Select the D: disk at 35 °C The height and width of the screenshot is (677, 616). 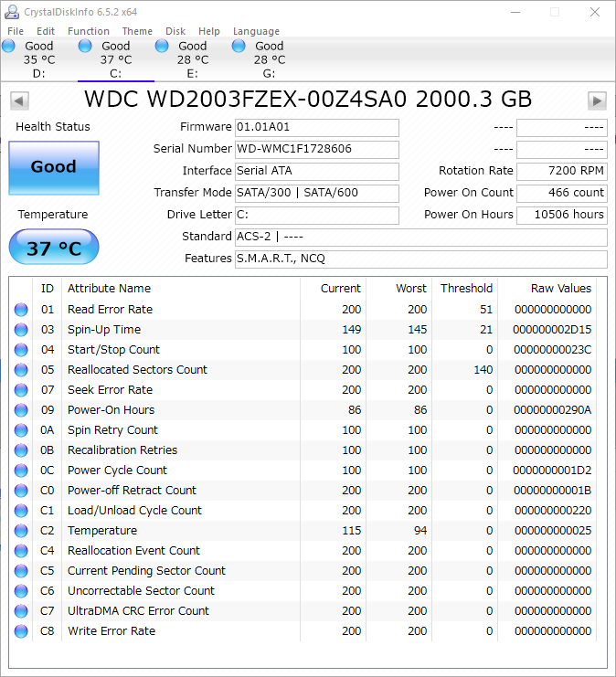point(39,59)
